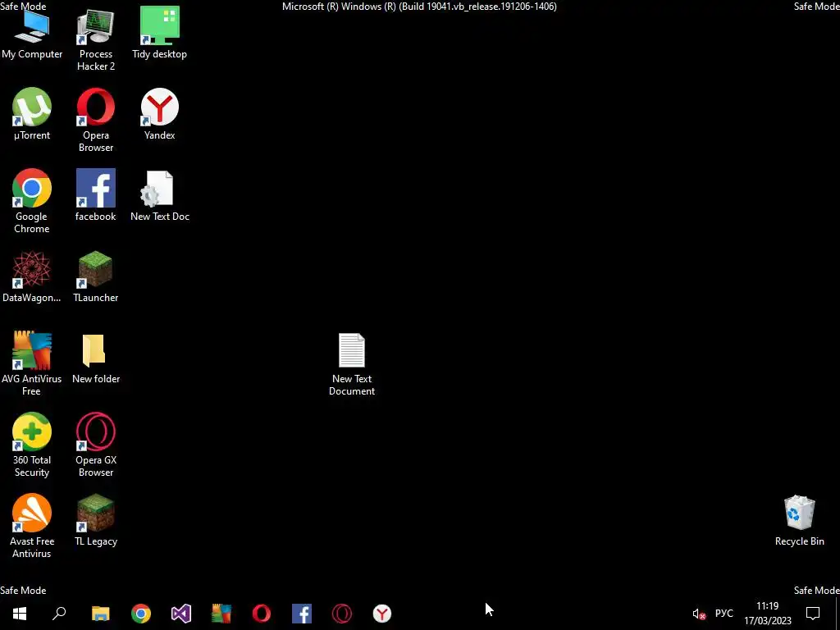Launch TLauncher desktop shortcut

click(96, 277)
